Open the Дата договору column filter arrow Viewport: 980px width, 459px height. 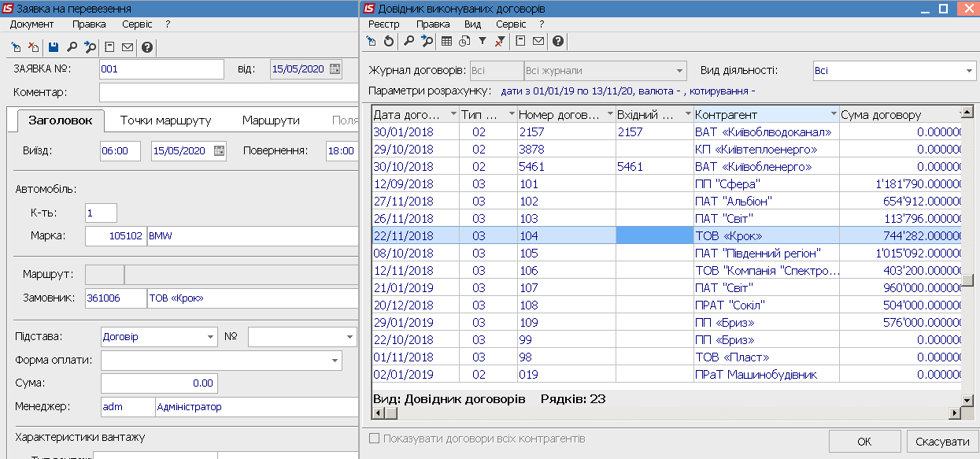[x=453, y=115]
